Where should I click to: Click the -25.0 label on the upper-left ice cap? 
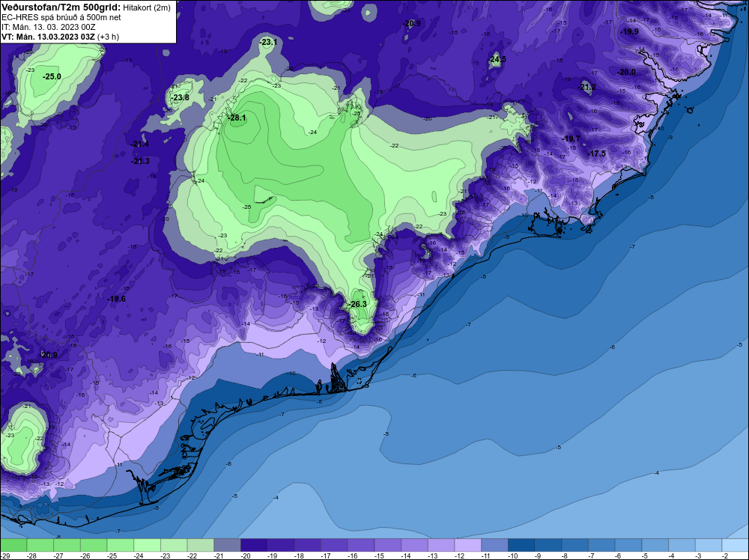52,76
